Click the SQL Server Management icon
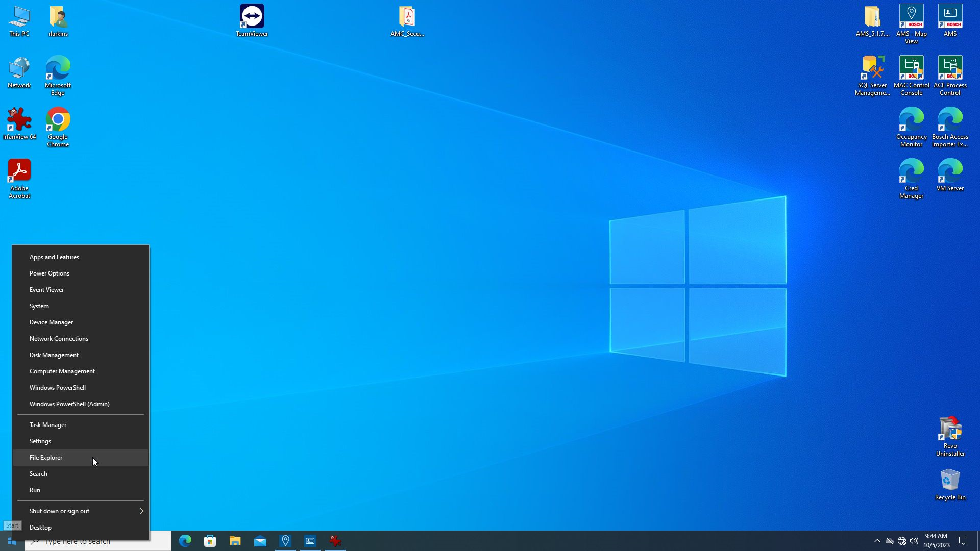 click(872, 74)
